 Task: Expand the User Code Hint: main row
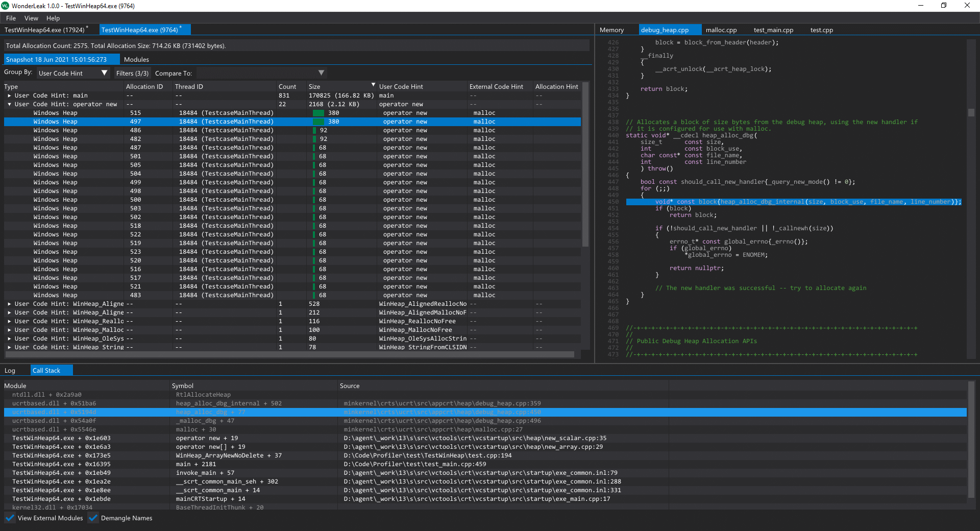(x=9, y=95)
